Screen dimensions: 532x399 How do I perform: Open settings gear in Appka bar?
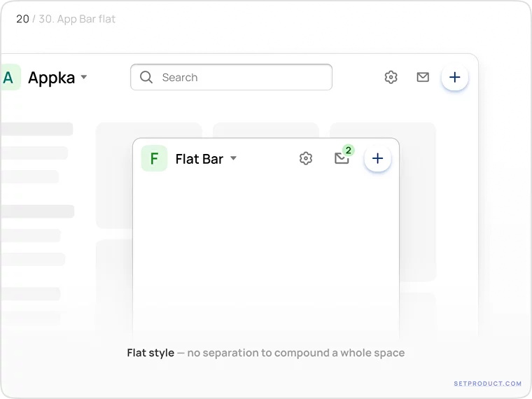[391, 78]
